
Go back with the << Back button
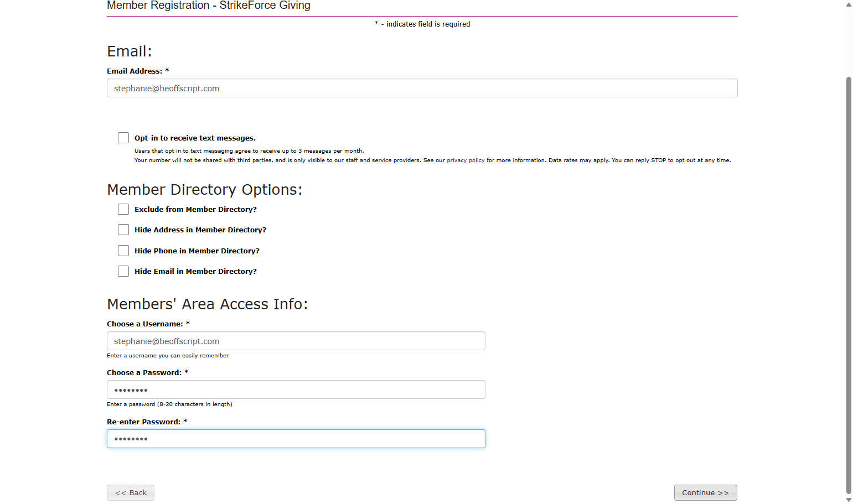point(131,492)
